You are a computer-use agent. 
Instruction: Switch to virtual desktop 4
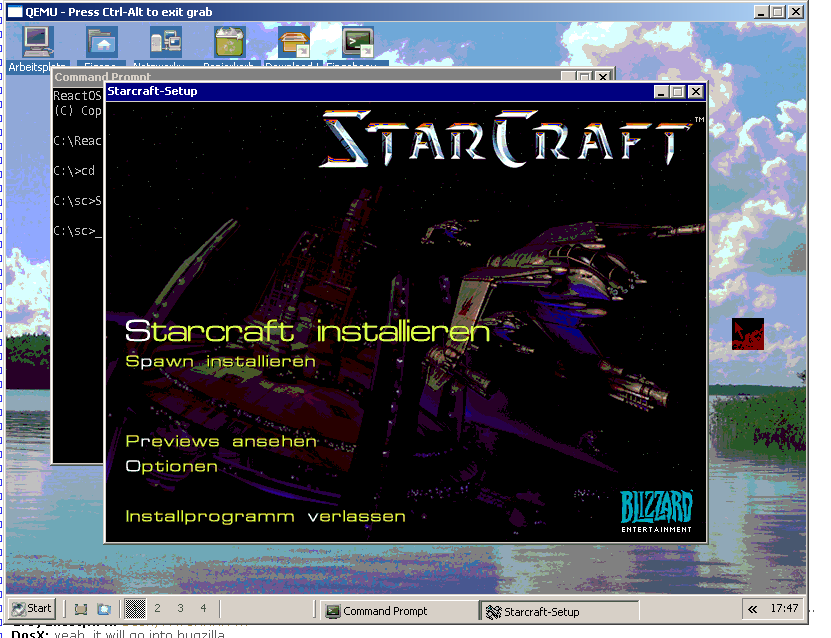tap(204, 608)
